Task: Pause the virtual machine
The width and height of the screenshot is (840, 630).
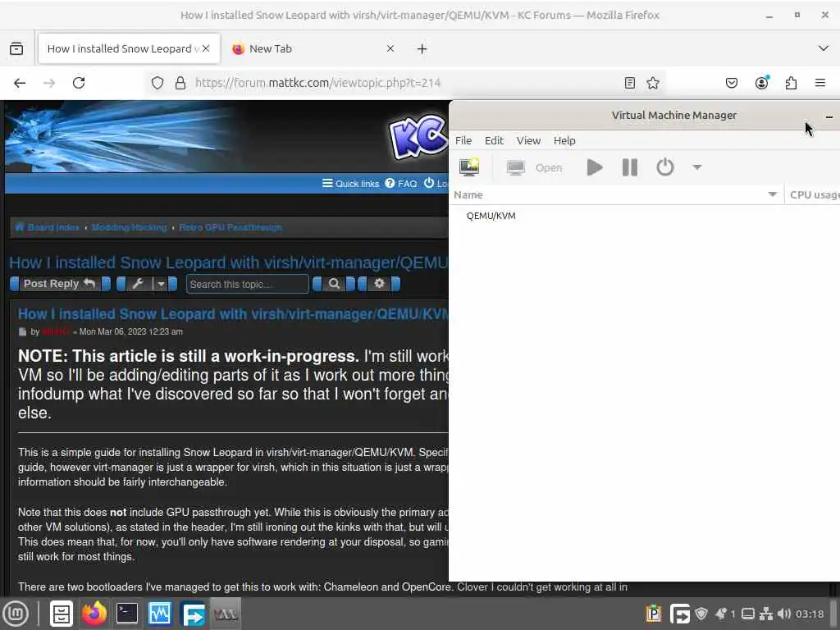Action: pyautogui.click(x=630, y=167)
